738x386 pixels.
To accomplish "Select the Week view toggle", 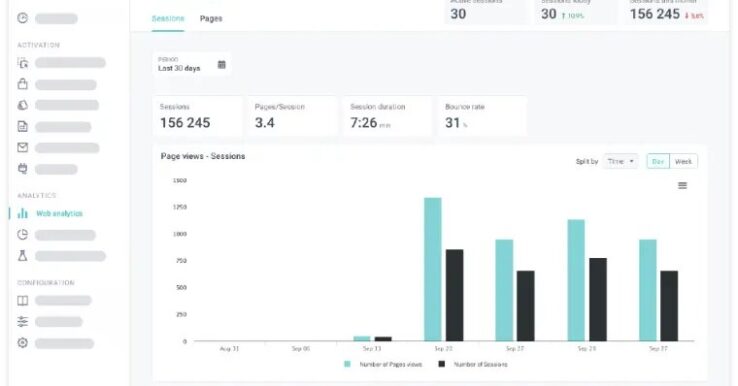I will click(683, 161).
